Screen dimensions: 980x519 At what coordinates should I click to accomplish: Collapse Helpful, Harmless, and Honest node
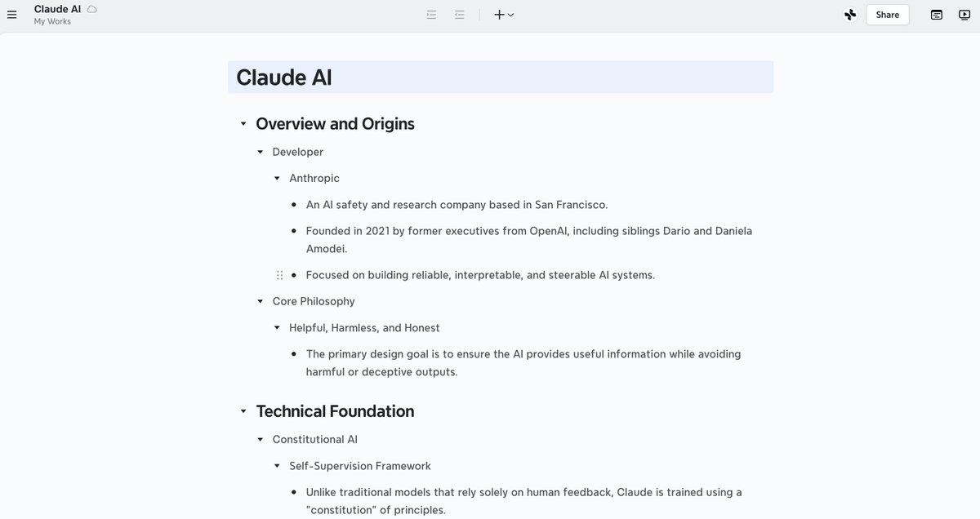277,328
